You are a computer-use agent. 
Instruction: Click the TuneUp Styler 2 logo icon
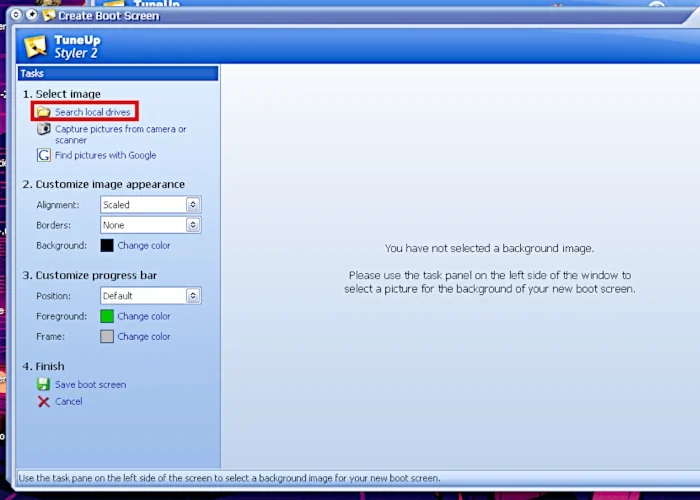pyautogui.click(x=35, y=46)
